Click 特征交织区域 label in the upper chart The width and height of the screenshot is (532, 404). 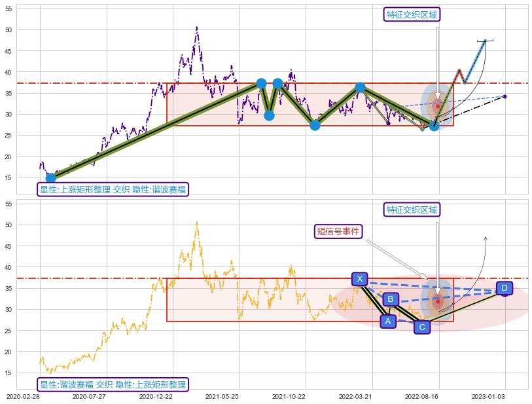(412, 14)
